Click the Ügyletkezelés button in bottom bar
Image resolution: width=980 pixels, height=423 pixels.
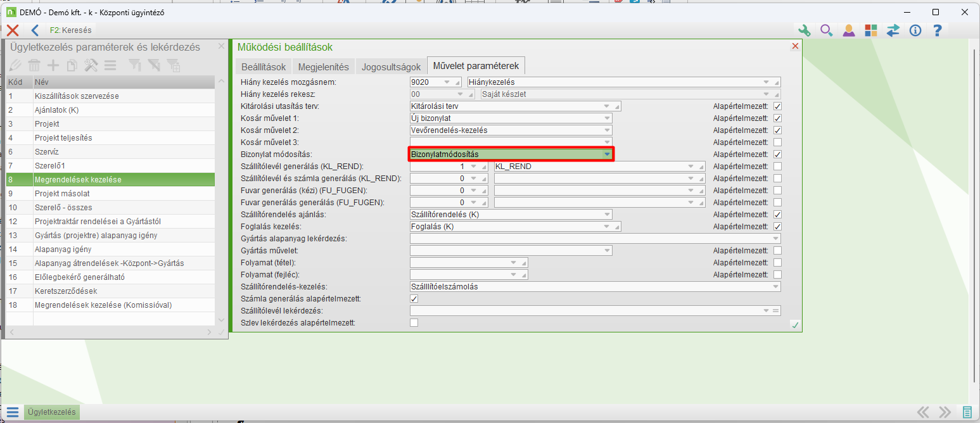pos(52,412)
